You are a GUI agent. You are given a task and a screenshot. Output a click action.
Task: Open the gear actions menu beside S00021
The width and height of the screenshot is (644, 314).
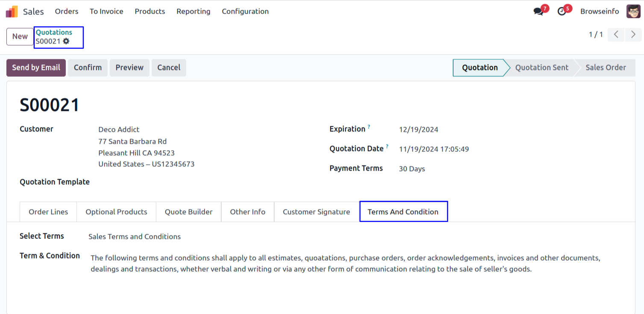tap(66, 41)
